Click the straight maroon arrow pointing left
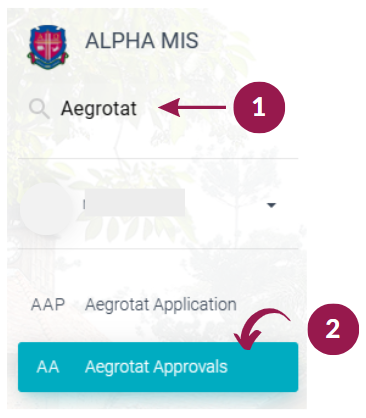This screenshot has height=418, width=366. [x=192, y=107]
